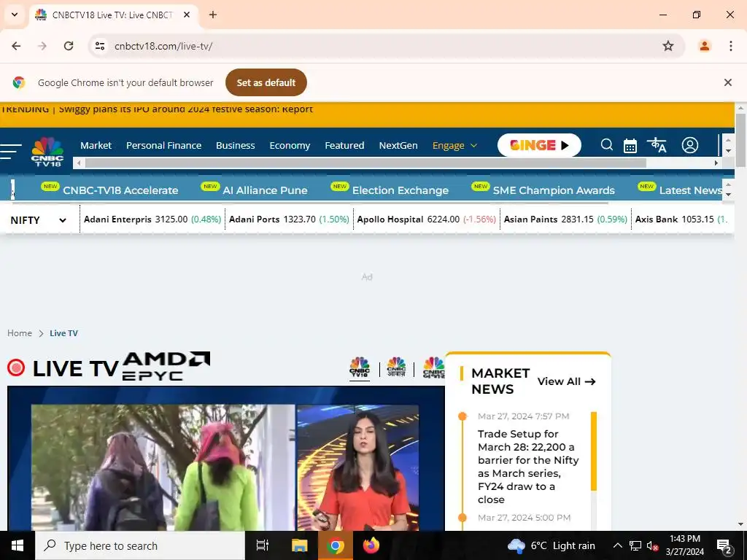This screenshot has width=747, height=560.
Task: Open the Market menu
Action: pyautogui.click(x=96, y=145)
